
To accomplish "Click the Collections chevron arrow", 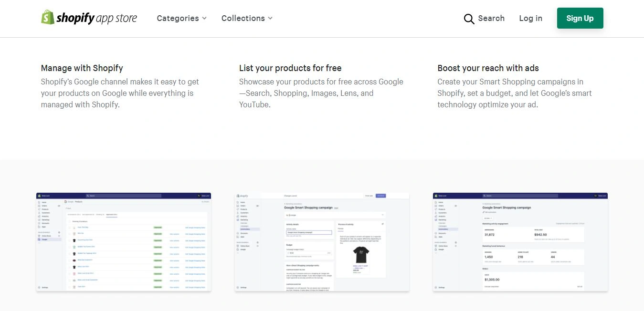I will click(270, 18).
